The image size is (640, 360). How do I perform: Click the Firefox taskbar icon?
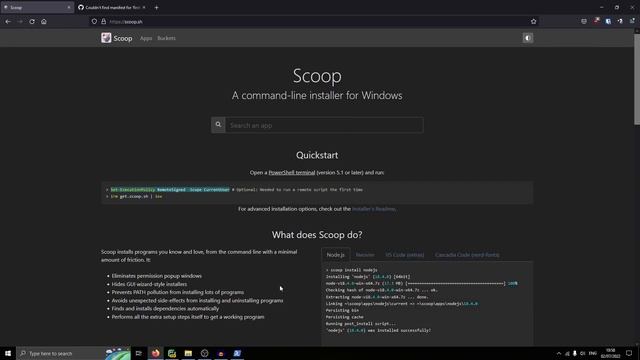click(156, 353)
